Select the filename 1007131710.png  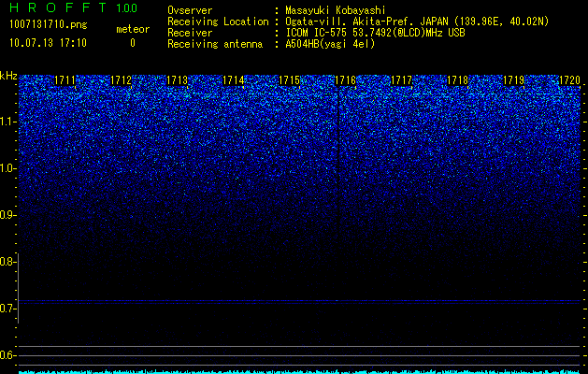(x=49, y=25)
